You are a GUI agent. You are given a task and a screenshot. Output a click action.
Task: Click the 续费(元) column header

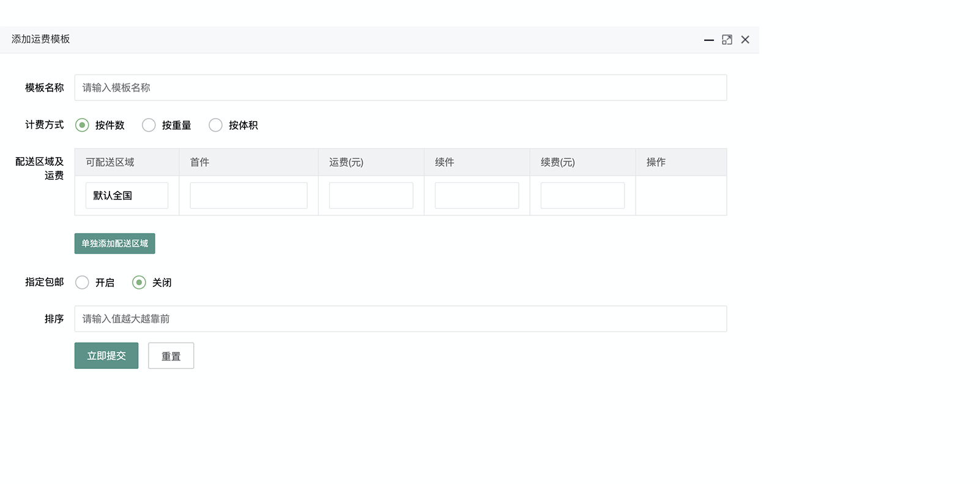pos(583,162)
